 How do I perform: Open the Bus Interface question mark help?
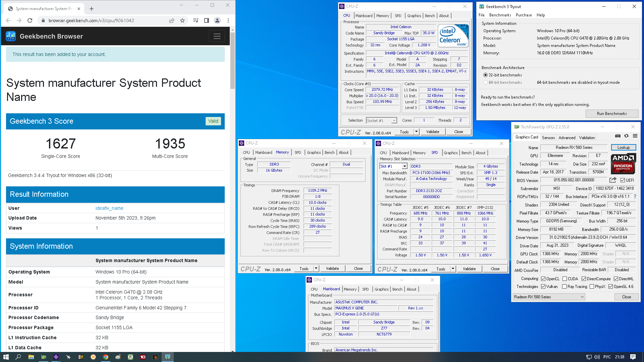click(635, 196)
